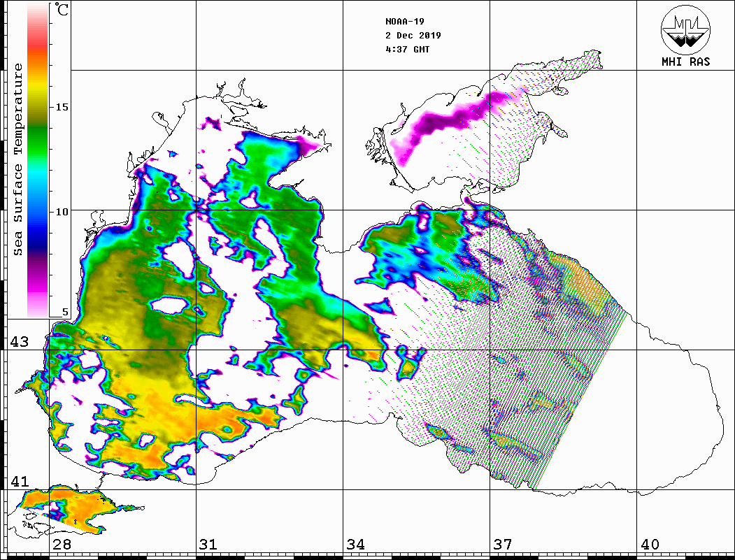
Task: Click the '2 Dec 2019' date text
Action: tap(413, 36)
